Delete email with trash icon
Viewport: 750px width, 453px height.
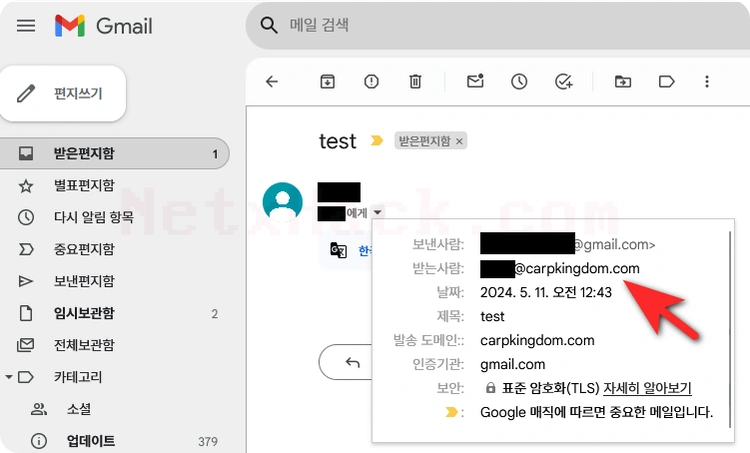(x=415, y=82)
